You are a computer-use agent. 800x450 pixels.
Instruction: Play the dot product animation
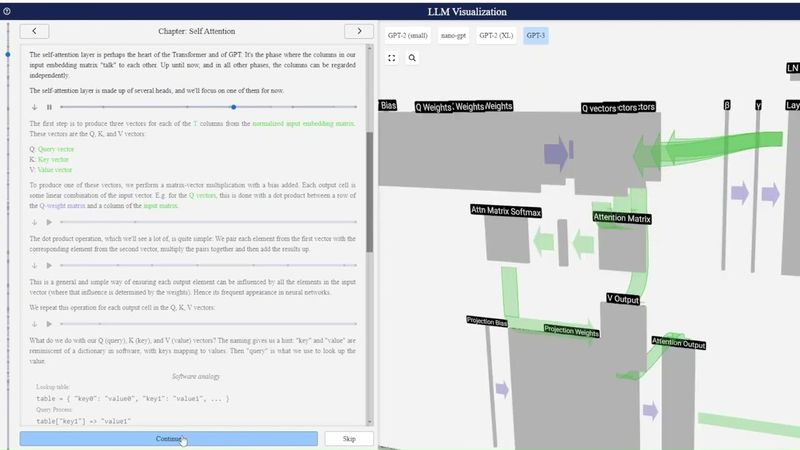pos(49,266)
